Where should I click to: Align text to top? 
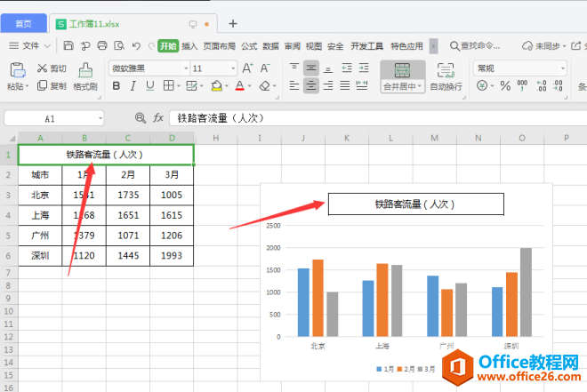click(x=294, y=68)
